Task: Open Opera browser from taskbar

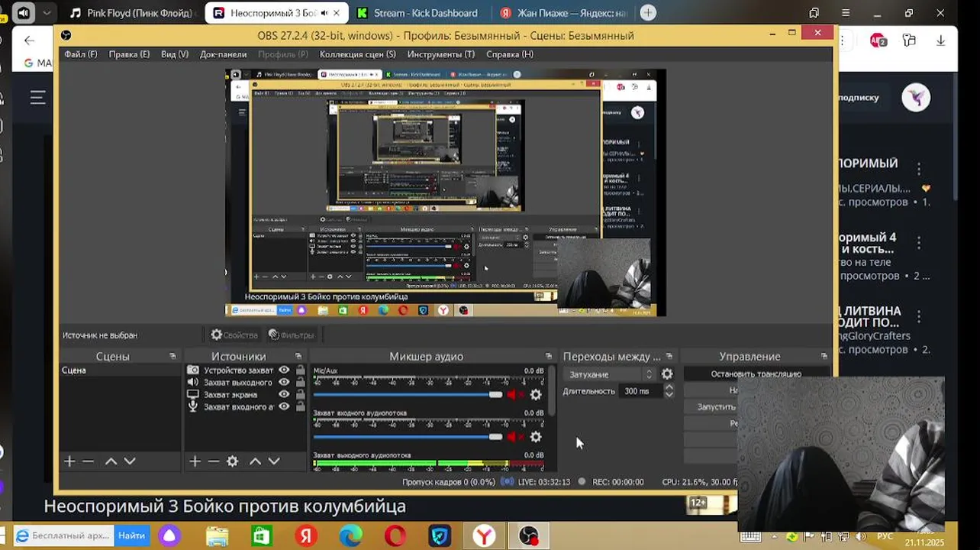Action: 395,536
